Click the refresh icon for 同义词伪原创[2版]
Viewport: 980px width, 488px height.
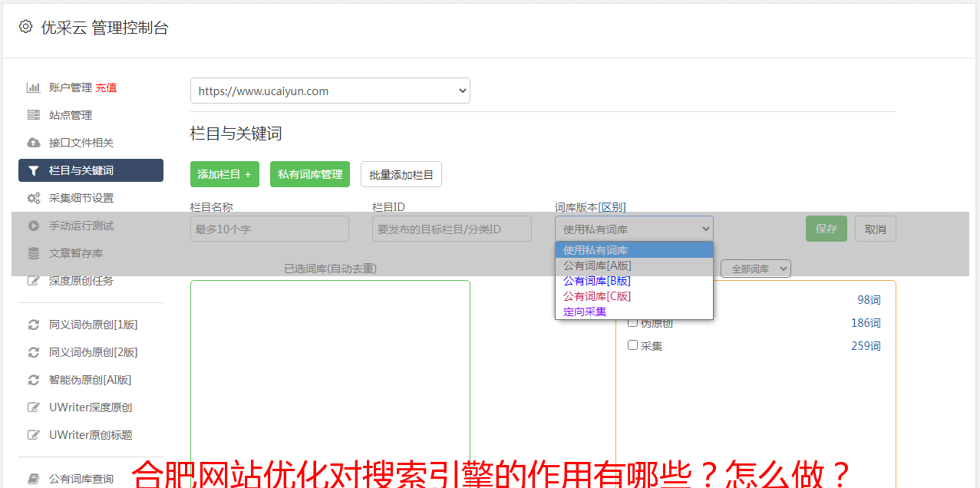click(x=34, y=352)
